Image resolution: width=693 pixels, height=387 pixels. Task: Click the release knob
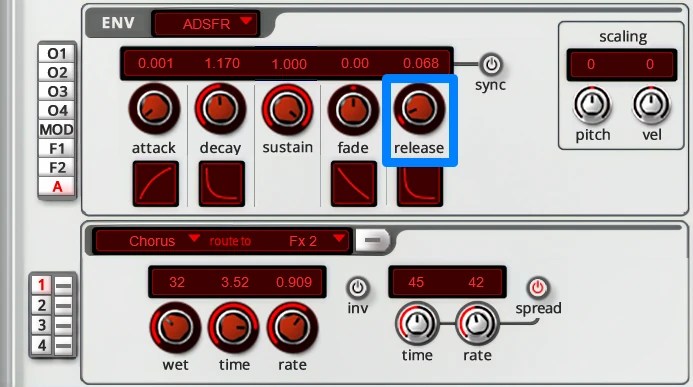[x=419, y=109]
